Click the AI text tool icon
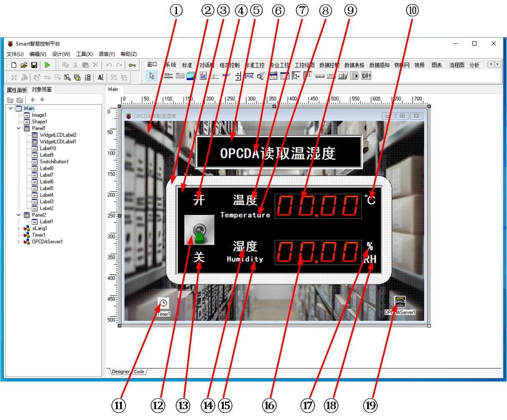Image resolution: width=507 pixels, height=420 pixels. click(101, 77)
